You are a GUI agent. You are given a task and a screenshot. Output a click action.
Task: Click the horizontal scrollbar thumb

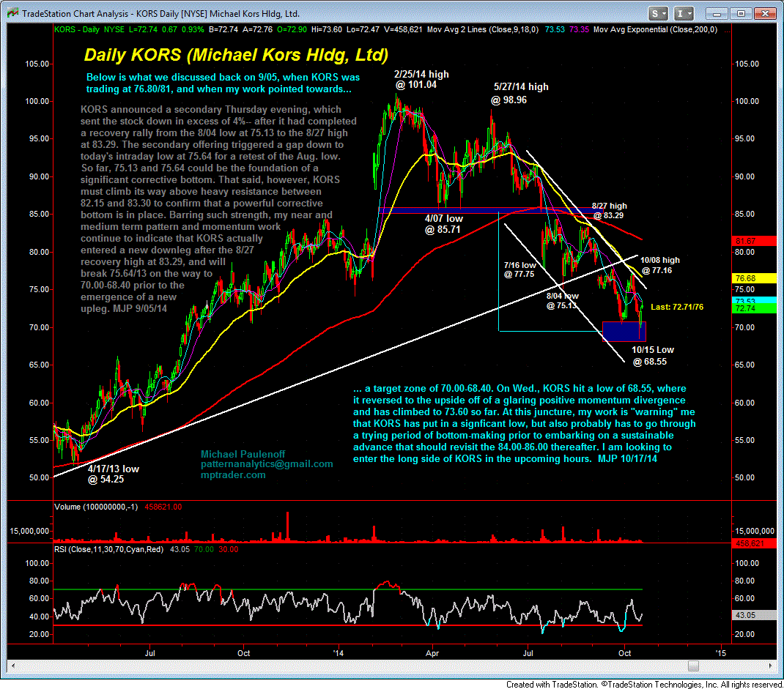(693, 666)
